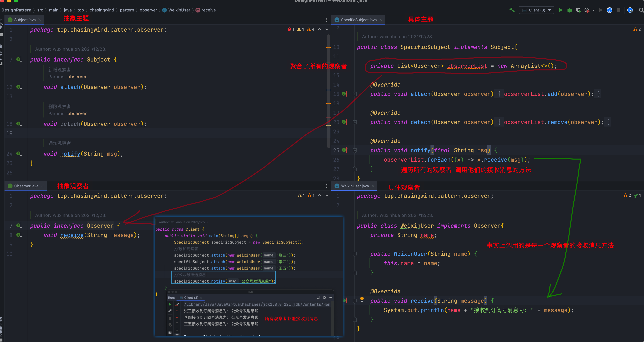Select the Observer.java editor tab
644x342 pixels.
pos(26,186)
